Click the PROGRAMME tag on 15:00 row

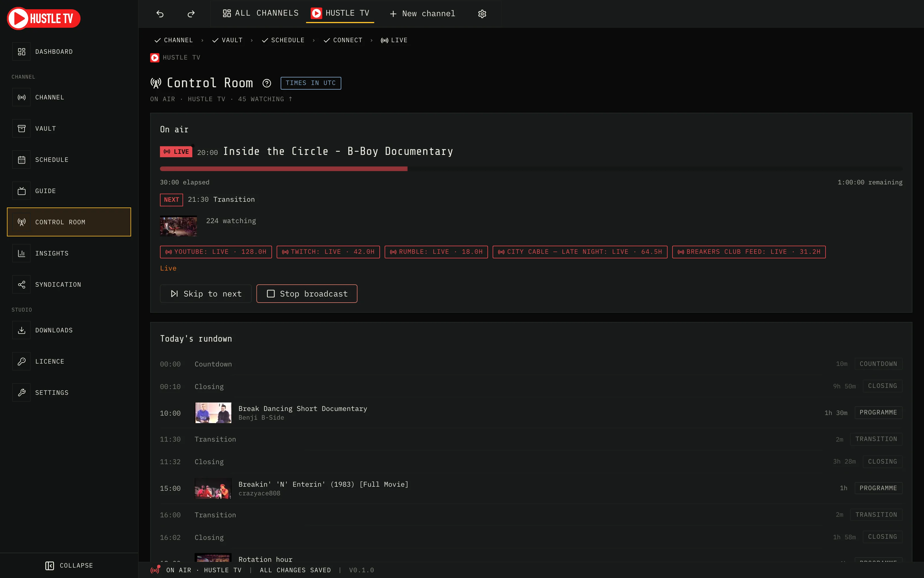click(878, 488)
